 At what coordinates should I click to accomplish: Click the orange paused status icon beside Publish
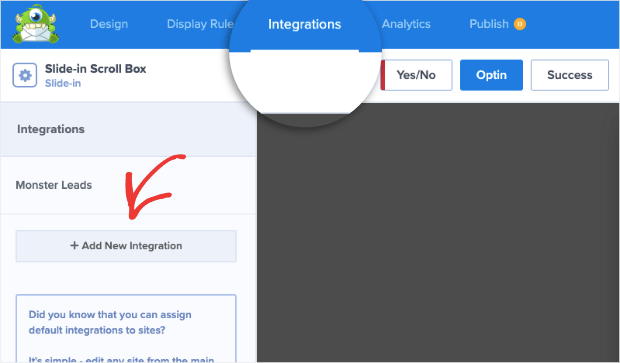tap(520, 24)
